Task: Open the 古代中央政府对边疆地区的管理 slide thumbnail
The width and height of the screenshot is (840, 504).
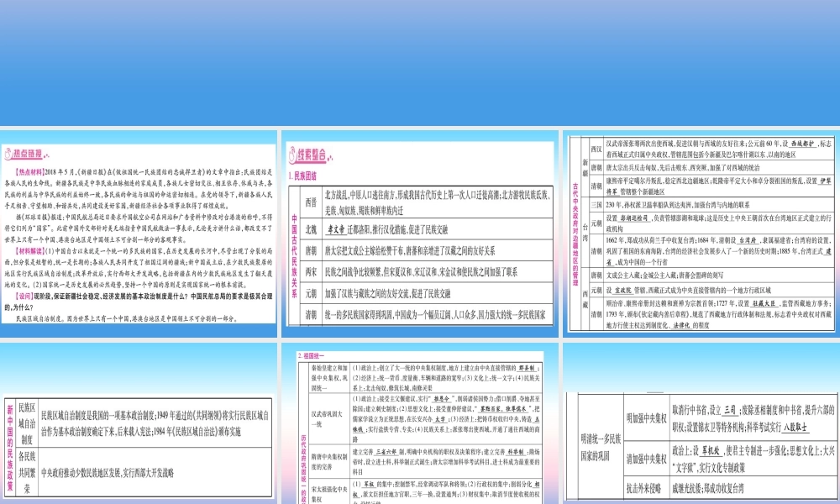Action: point(701,234)
